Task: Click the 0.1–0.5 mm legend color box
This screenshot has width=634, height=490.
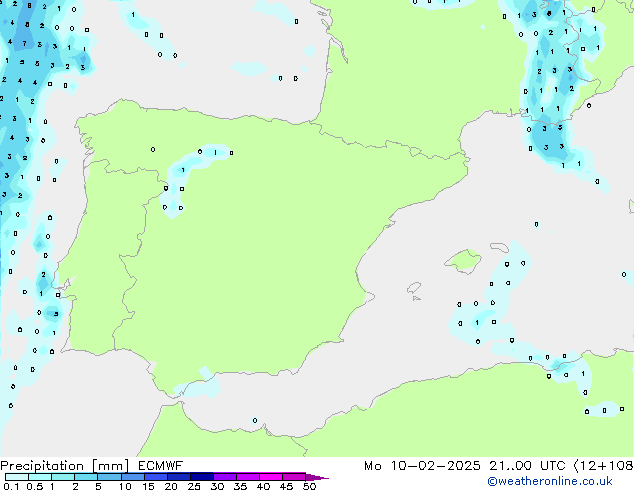Action: coord(17,477)
